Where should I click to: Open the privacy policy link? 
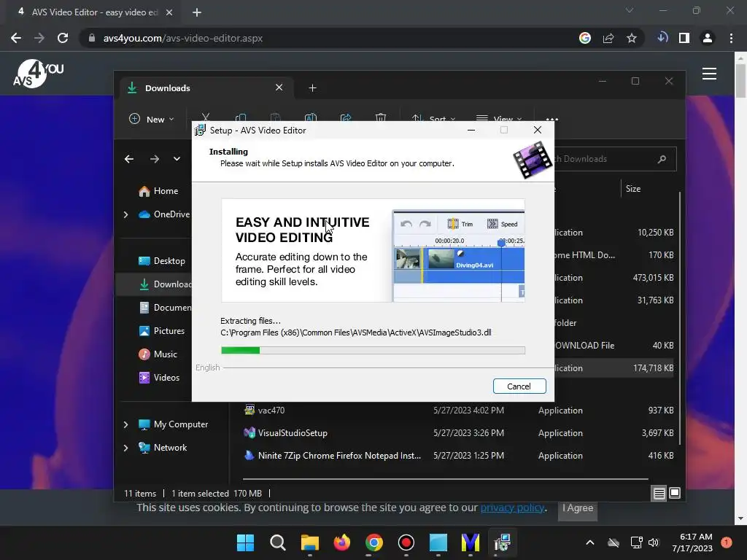pyautogui.click(x=512, y=507)
